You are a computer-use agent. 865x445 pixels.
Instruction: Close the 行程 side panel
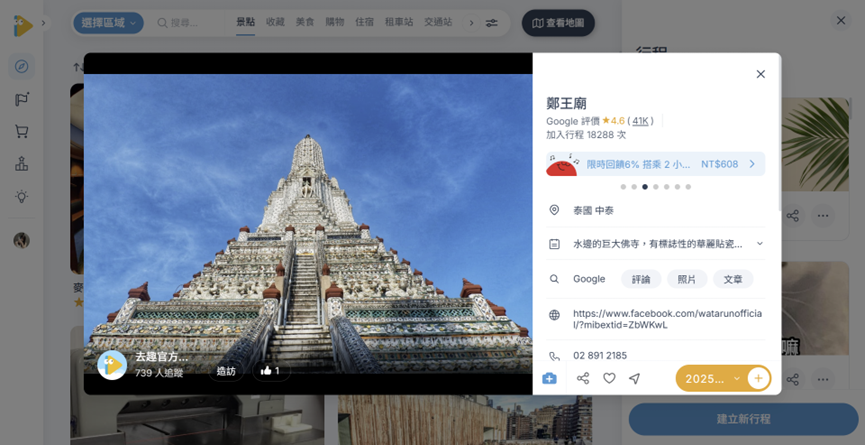[x=841, y=20]
